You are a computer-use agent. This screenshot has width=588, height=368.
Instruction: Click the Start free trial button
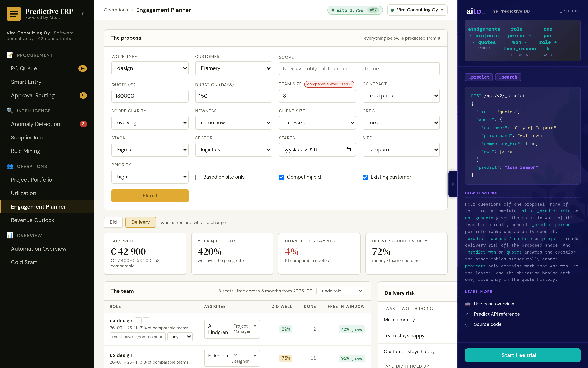[523, 355]
